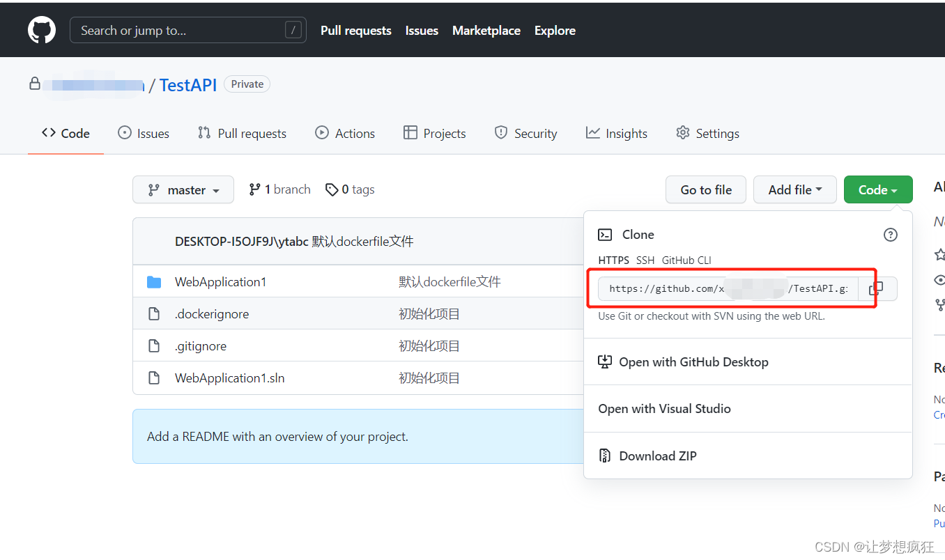Click the clone URL text field

point(728,288)
